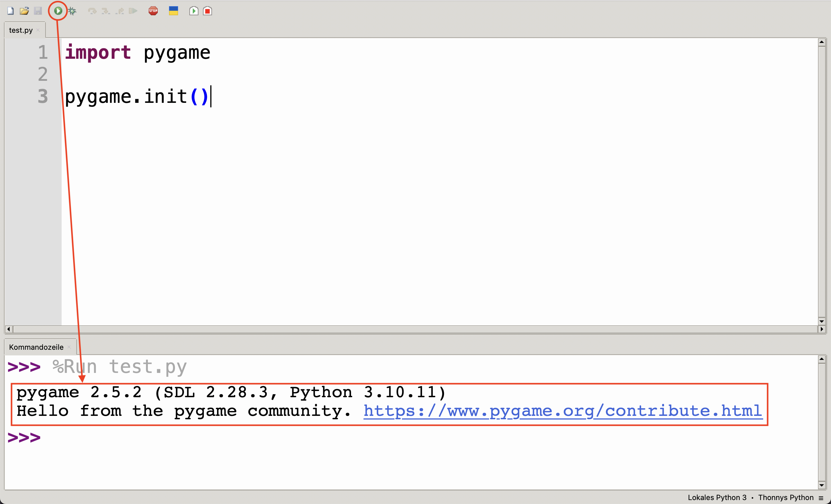The image size is (831, 504).
Task: Start debugging with the bug icon
Action: 72,11
